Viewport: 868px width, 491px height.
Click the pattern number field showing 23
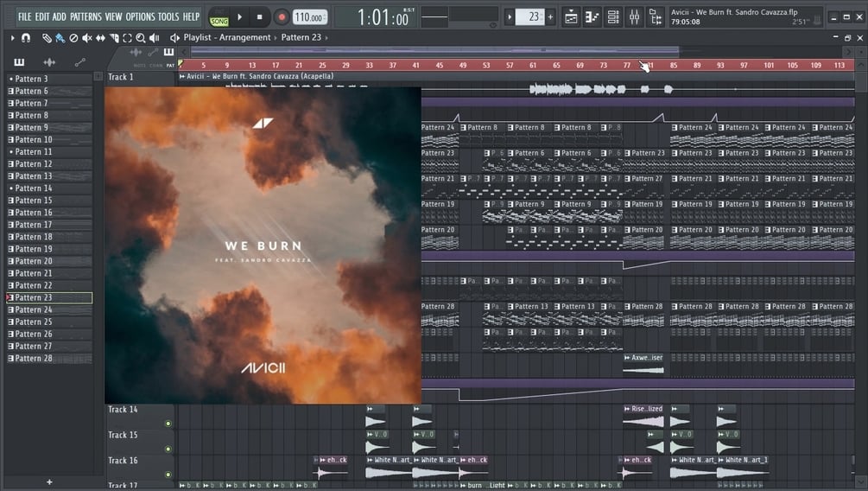529,17
